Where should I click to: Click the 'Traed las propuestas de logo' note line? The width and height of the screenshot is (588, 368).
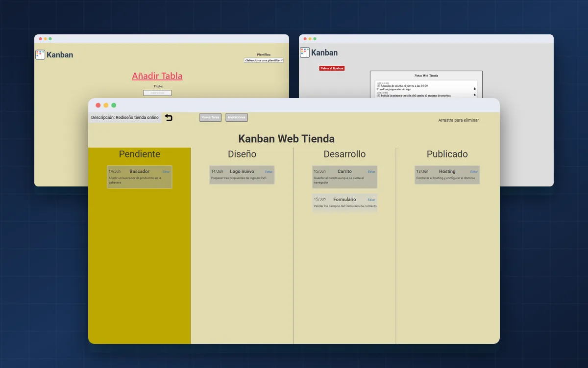(394, 89)
